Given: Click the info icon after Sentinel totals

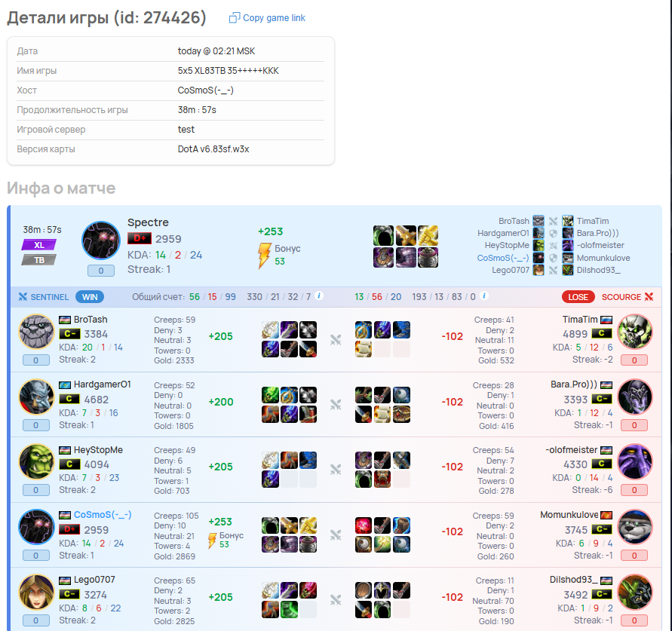Looking at the screenshot, I should click(x=319, y=296).
